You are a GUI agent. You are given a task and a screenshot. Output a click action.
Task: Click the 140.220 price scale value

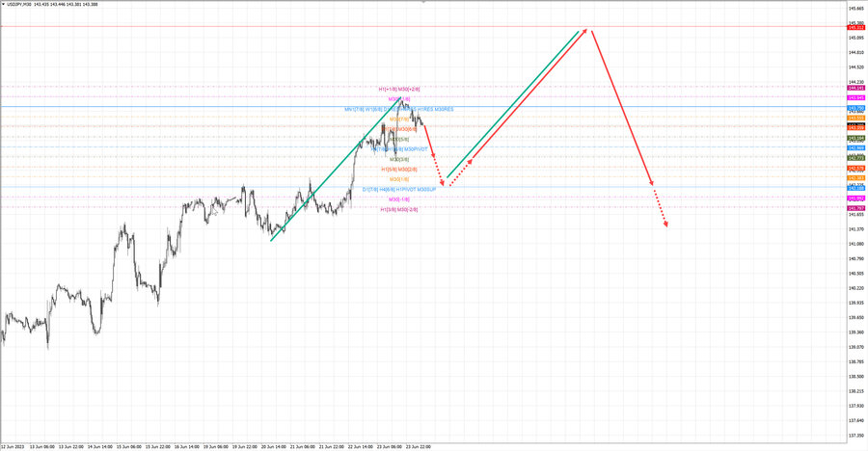point(855,288)
